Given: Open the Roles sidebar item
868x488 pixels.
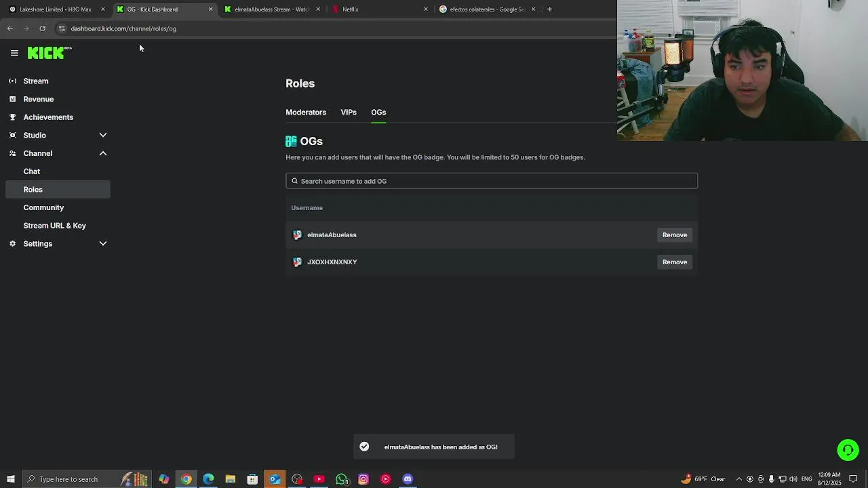Looking at the screenshot, I should click(x=58, y=190).
